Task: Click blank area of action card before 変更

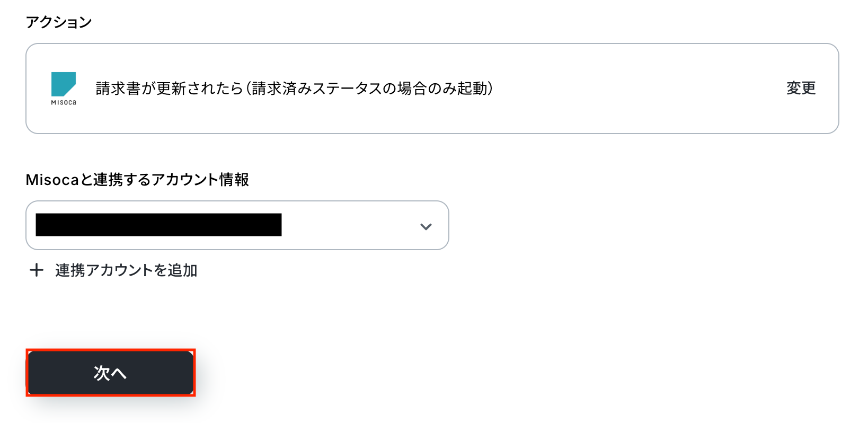Action: 636,89
